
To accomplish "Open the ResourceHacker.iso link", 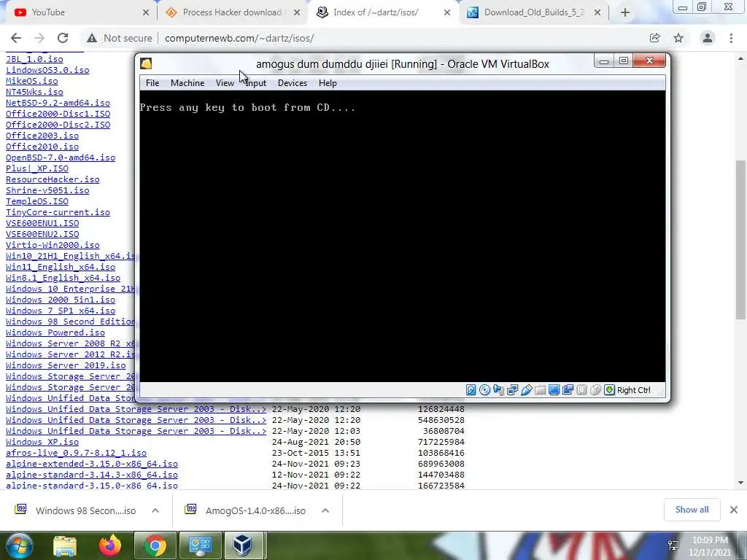I will (53, 179).
